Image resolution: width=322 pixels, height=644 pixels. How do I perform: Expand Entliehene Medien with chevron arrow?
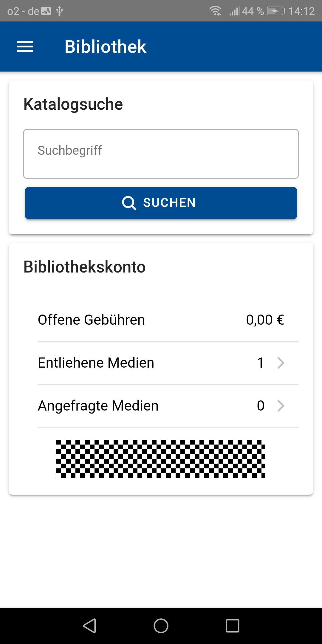point(281,363)
